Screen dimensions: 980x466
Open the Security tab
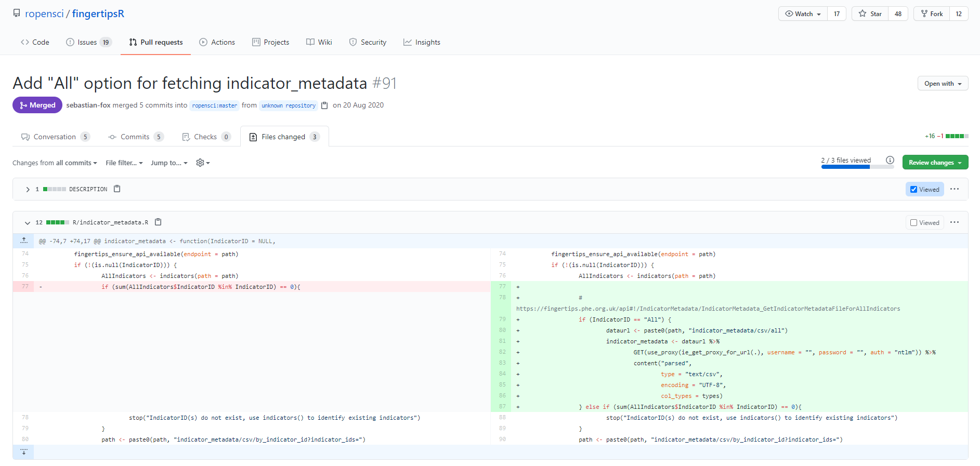click(x=368, y=42)
